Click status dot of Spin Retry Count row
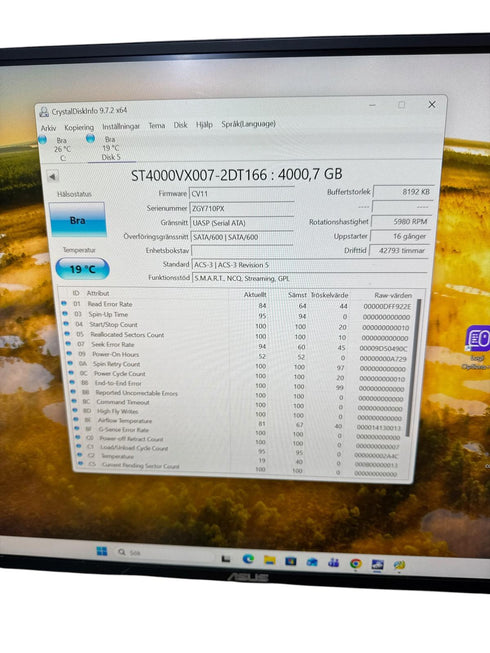The width and height of the screenshot is (490, 653). [70, 363]
